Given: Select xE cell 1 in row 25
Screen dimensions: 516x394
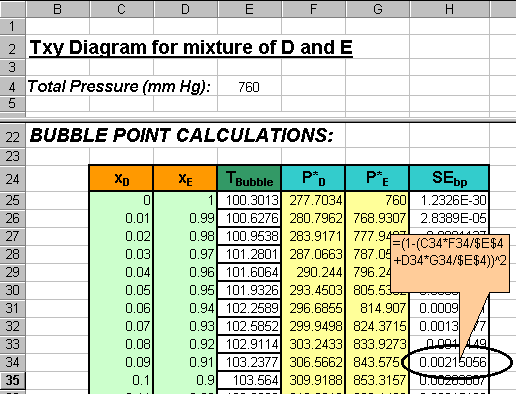Looking at the screenshot, I should point(185,200).
